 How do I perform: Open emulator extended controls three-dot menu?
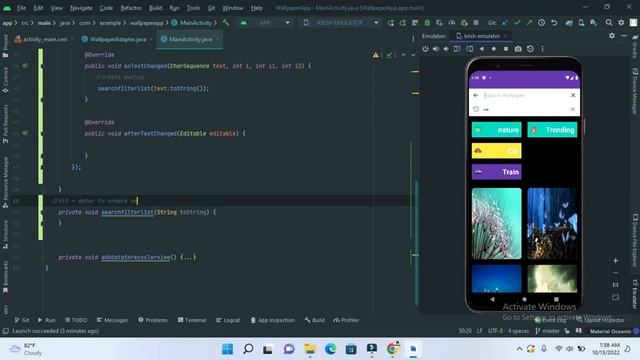542,49
